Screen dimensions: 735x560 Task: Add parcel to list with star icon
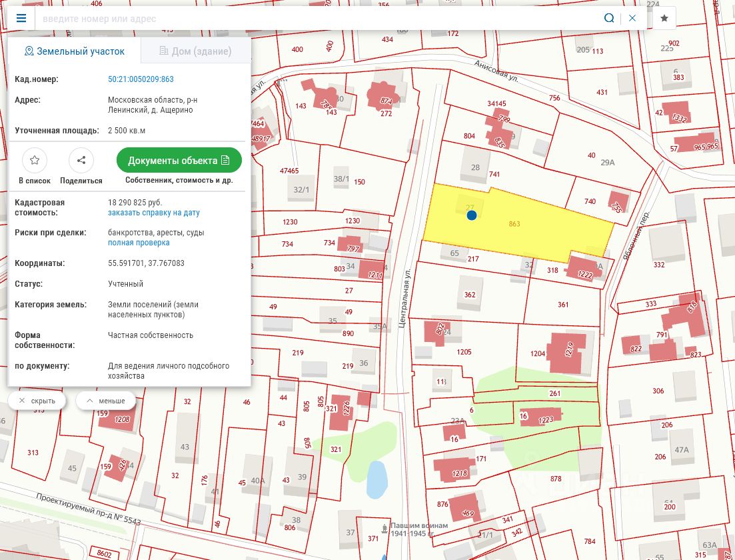(x=35, y=161)
